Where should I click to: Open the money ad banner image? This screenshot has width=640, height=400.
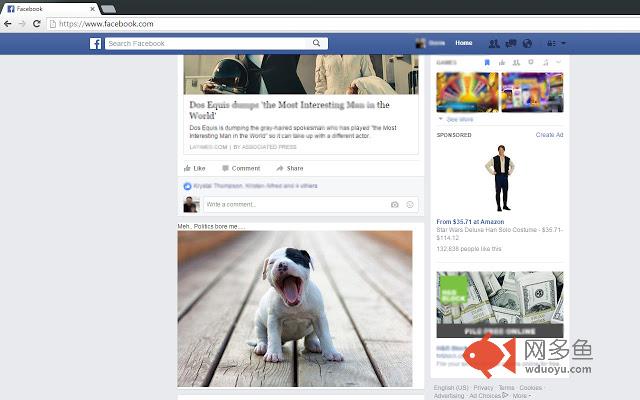click(x=500, y=304)
